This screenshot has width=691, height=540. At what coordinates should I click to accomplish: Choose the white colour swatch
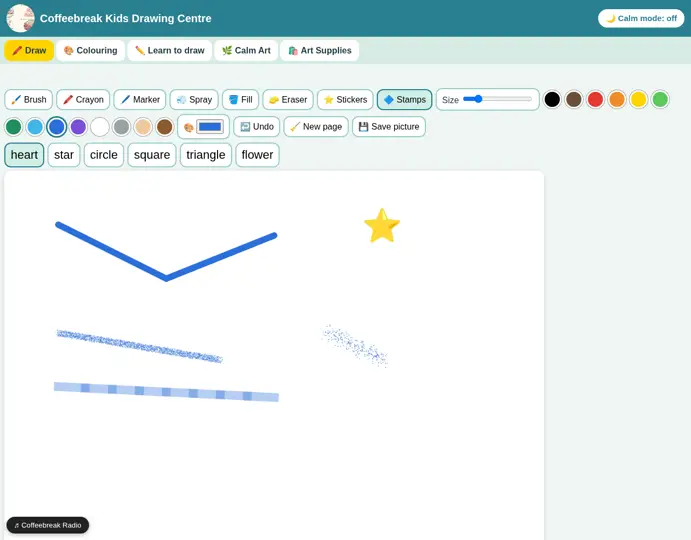[x=100, y=127]
